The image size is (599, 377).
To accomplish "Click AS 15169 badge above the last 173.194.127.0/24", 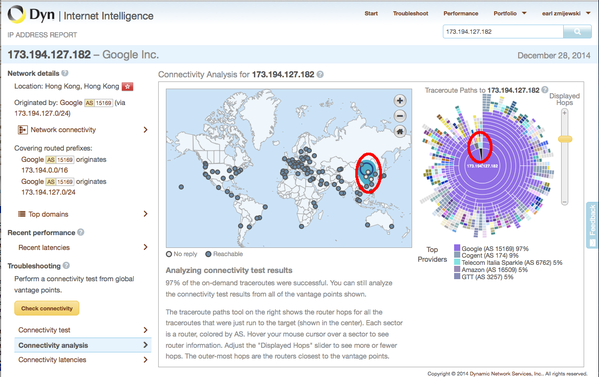I will click(60, 182).
